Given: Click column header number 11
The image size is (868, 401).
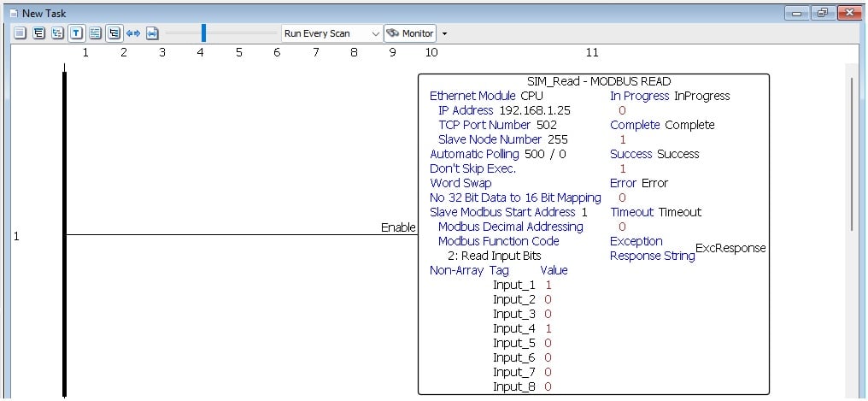Looking at the screenshot, I should tap(592, 53).
